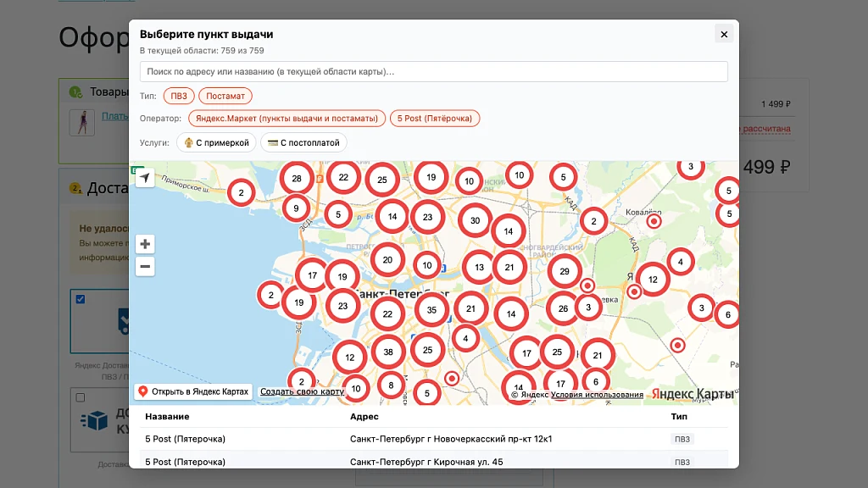The height and width of the screenshot is (488, 868).
Task: Open the cluster marker numbered 8
Action: [x=391, y=385]
